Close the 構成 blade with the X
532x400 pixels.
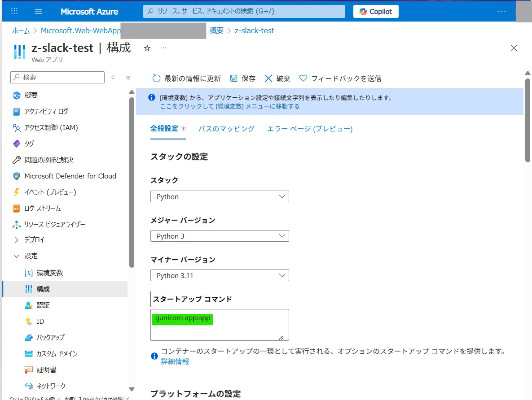(514, 48)
